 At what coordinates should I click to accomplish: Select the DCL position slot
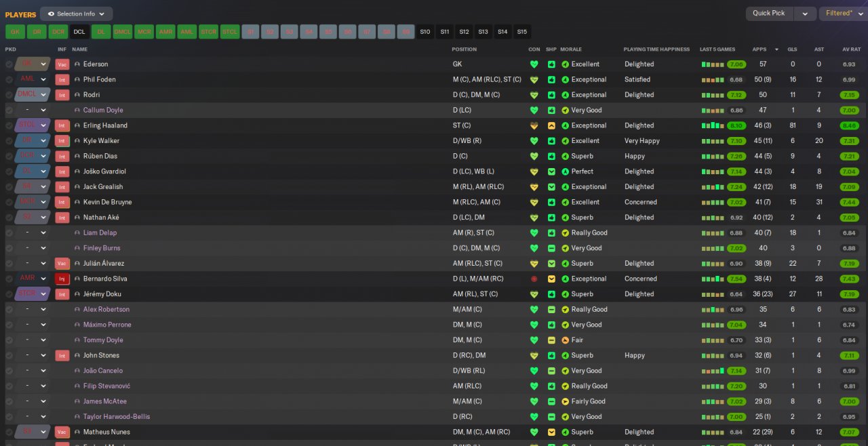click(x=79, y=32)
